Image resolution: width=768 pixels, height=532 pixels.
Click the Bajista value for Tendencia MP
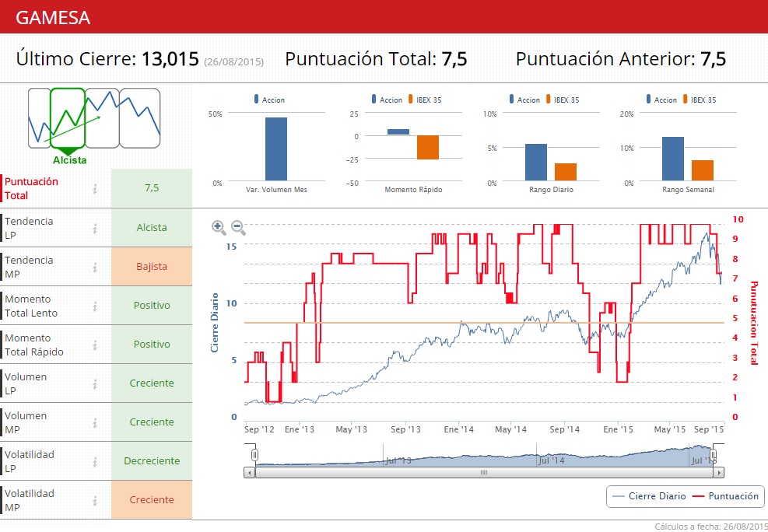[x=152, y=267]
